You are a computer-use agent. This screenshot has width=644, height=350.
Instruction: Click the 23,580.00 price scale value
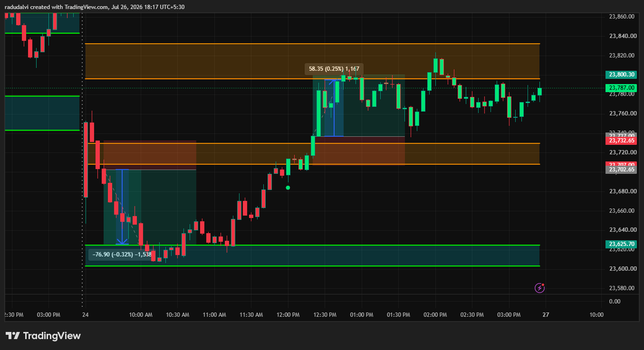(623, 288)
